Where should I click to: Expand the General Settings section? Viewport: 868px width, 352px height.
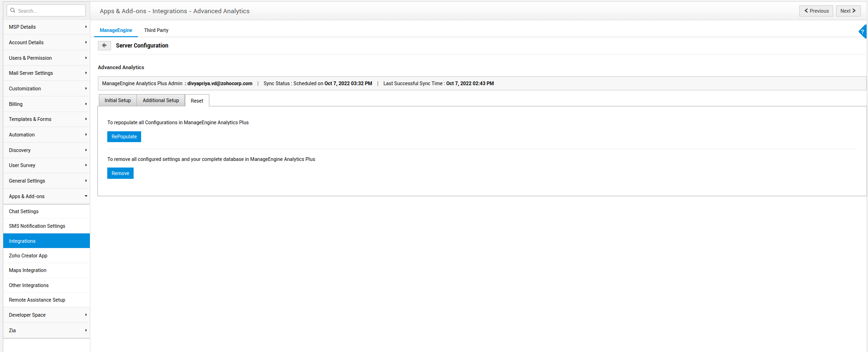(x=47, y=181)
